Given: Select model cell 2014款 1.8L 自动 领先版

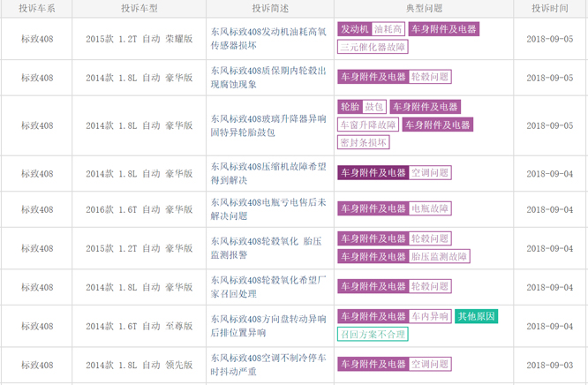Looking at the screenshot, I should point(139,365).
